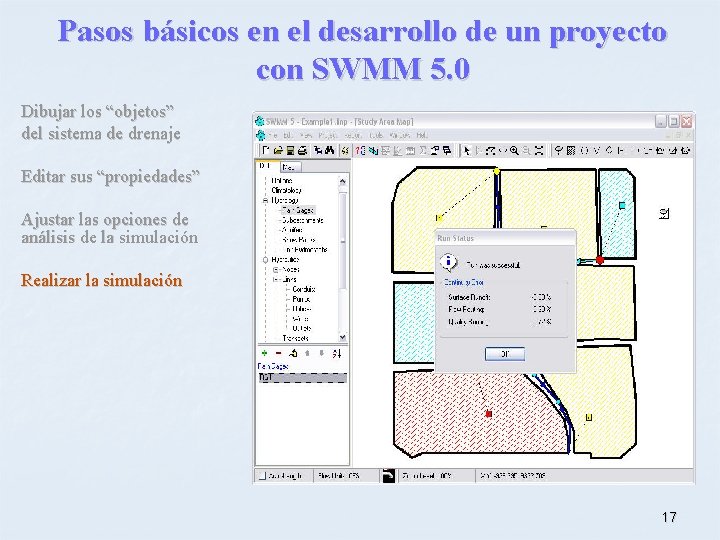Switch to the Map browser tab
720x540 pixels.
click(290, 167)
